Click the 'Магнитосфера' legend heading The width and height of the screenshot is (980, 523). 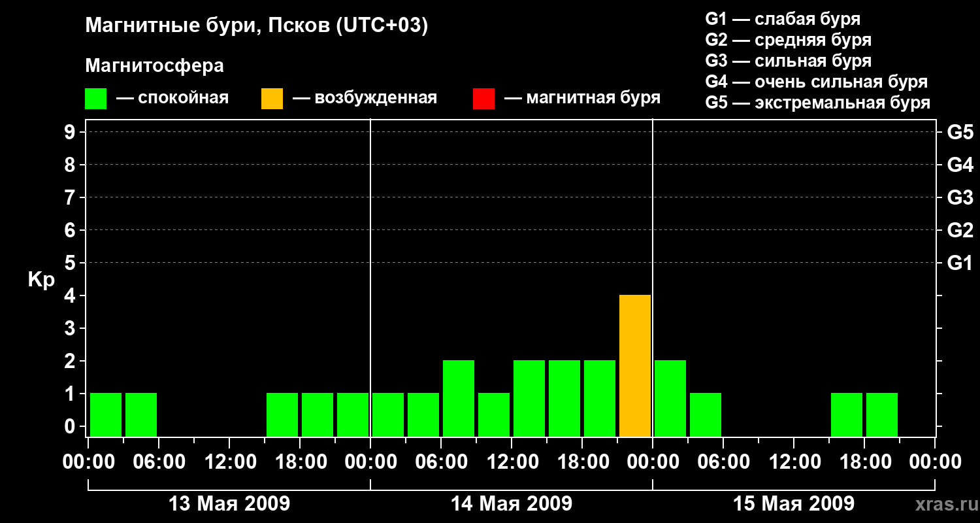(154, 66)
